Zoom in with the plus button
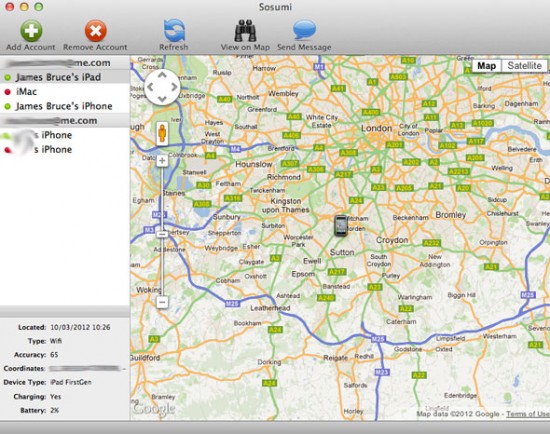 tap(162, 161)
